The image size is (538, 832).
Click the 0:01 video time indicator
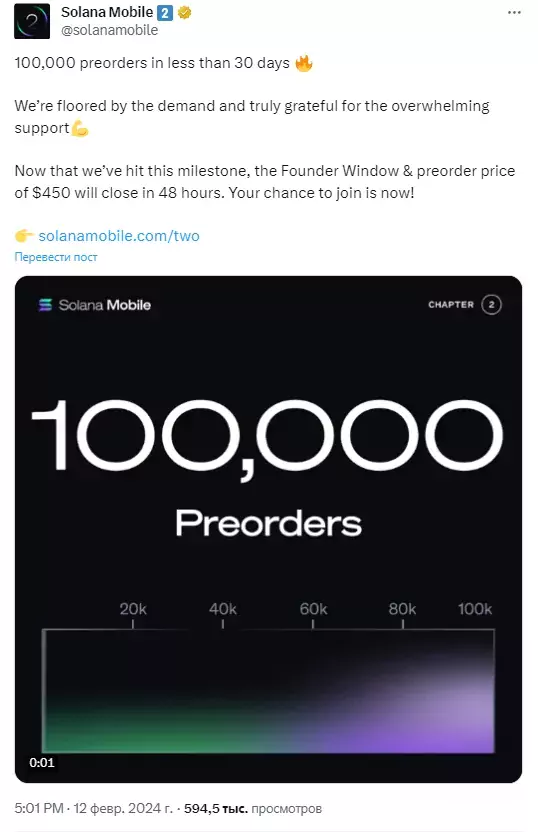pos(41,762)
